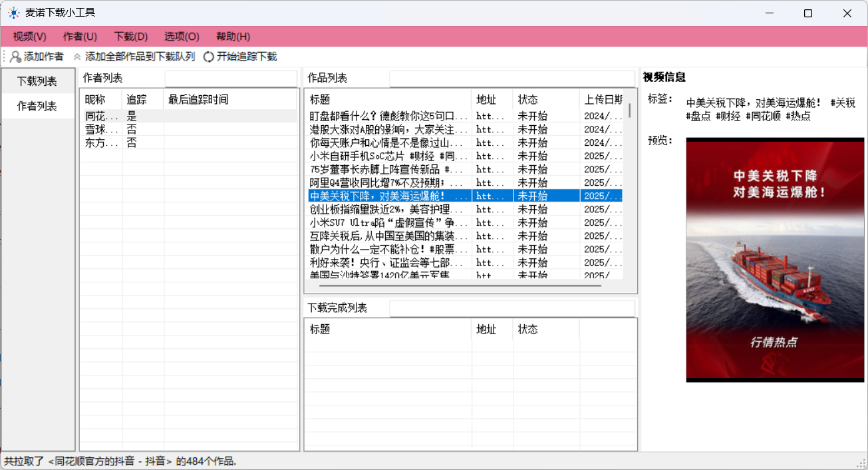Click 添加全部作品到下载队列 toolbar button

pyautogui.click(x=134, y=57)
